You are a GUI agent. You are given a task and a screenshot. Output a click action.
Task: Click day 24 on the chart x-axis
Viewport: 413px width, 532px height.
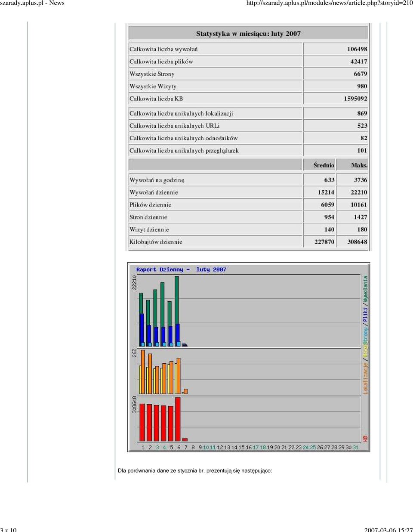click(305, 448)
